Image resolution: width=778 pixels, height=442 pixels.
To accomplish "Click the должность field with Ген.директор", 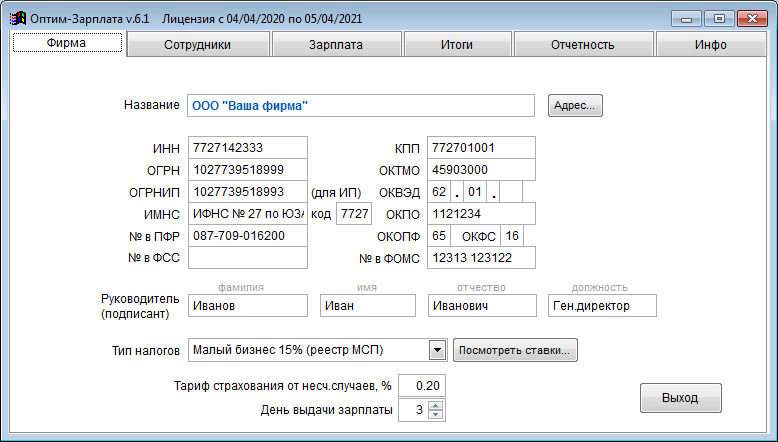I will [602, 306].
